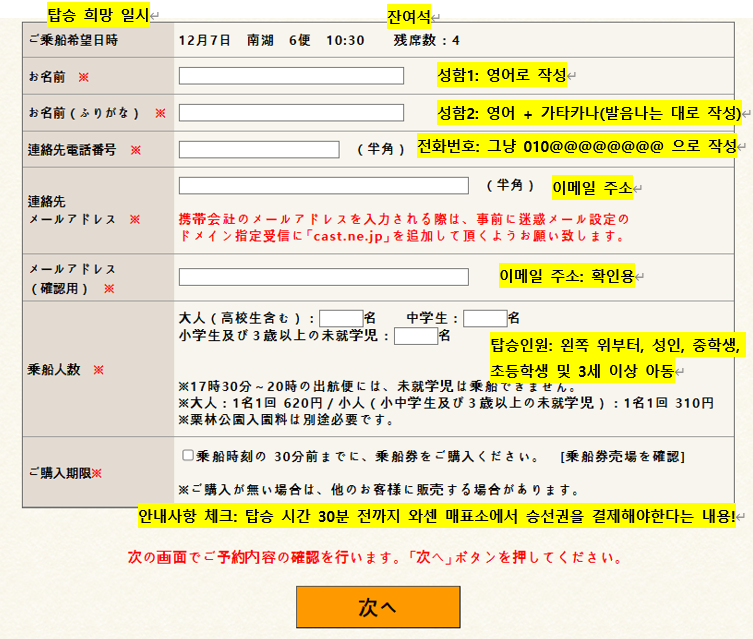Click the ご購入が無い場合は notice text
The height and width of the screenshot is (639, 753).
coord(379,490)
